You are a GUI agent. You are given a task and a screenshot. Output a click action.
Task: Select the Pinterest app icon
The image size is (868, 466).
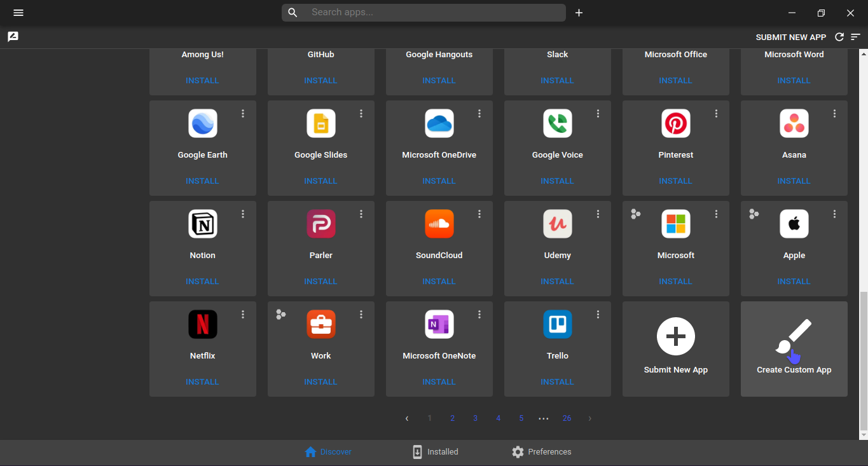[676, 123]
